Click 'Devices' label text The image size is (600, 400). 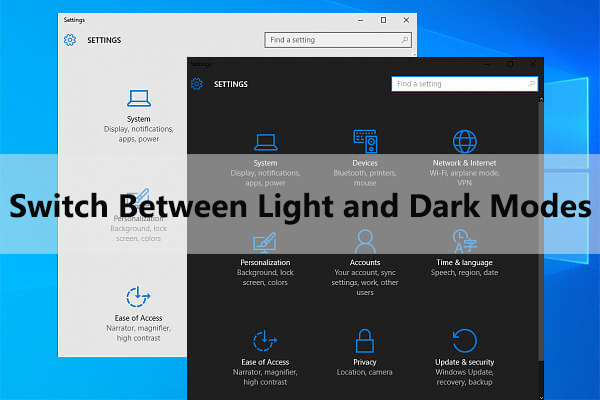[x=365, y=163]
